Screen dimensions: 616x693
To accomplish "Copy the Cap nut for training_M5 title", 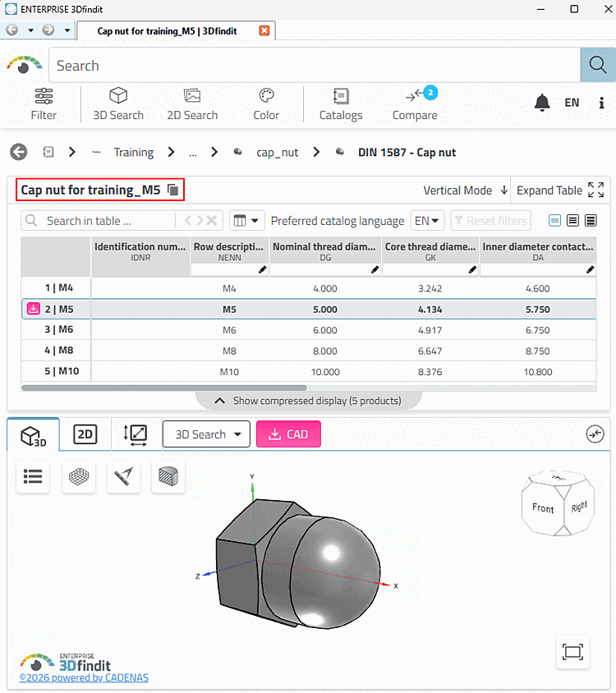I will point(173,190).
